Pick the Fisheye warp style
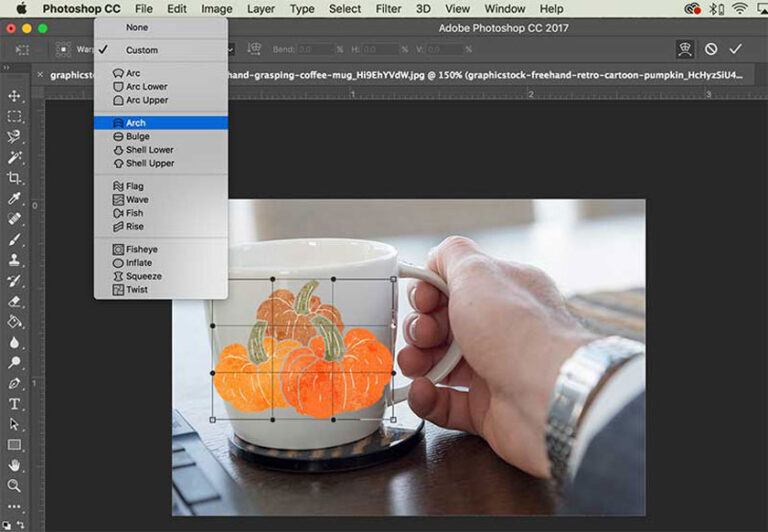Image resolution: width=768 pixels, height=532 pixels. pyautogui.click(x=141, y=249)
